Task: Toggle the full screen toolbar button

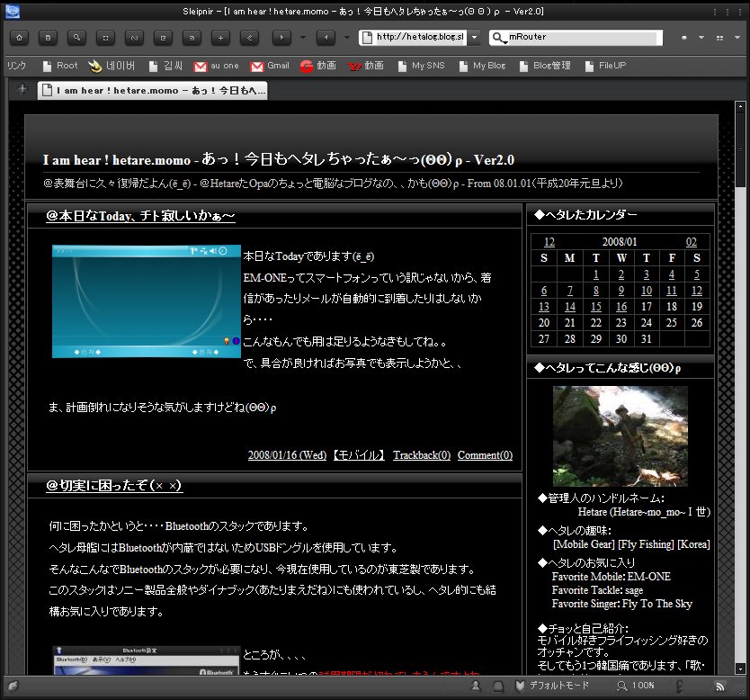Action: pyautogui.click(x=105, y=37)
